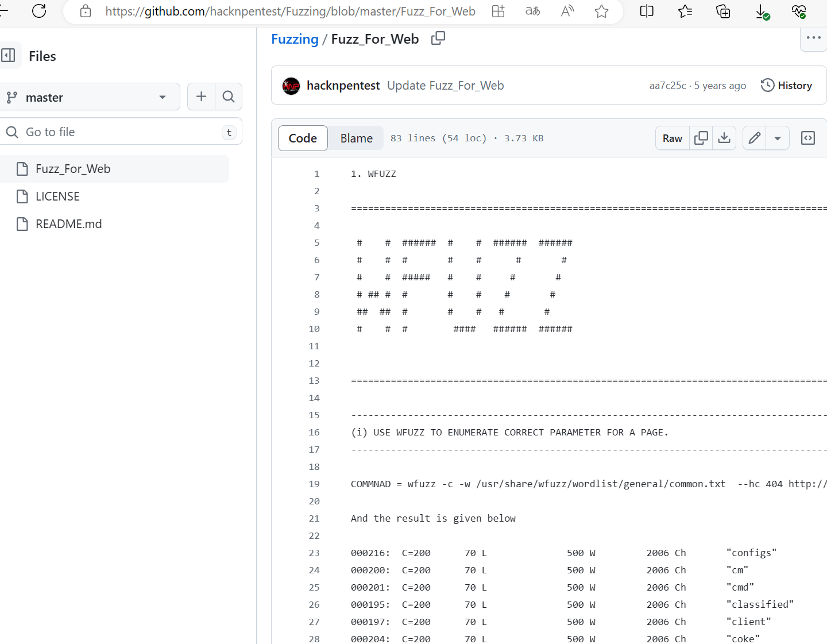
Task: Click the Files panel heading
Action: click(x=42, y=56)
